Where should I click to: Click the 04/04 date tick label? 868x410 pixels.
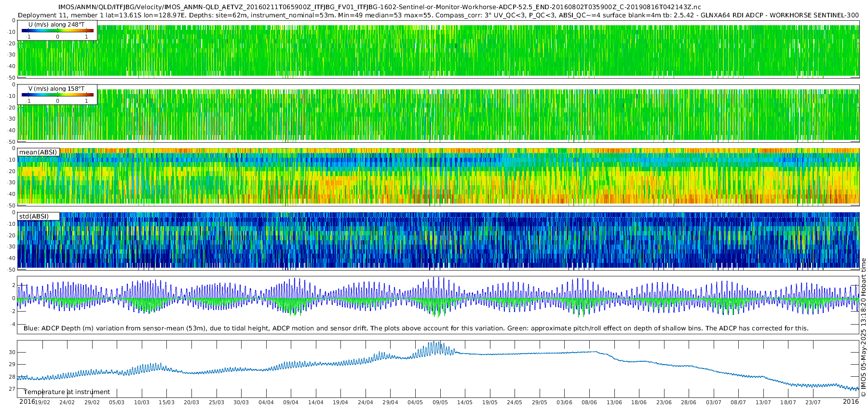coord(266,402)
